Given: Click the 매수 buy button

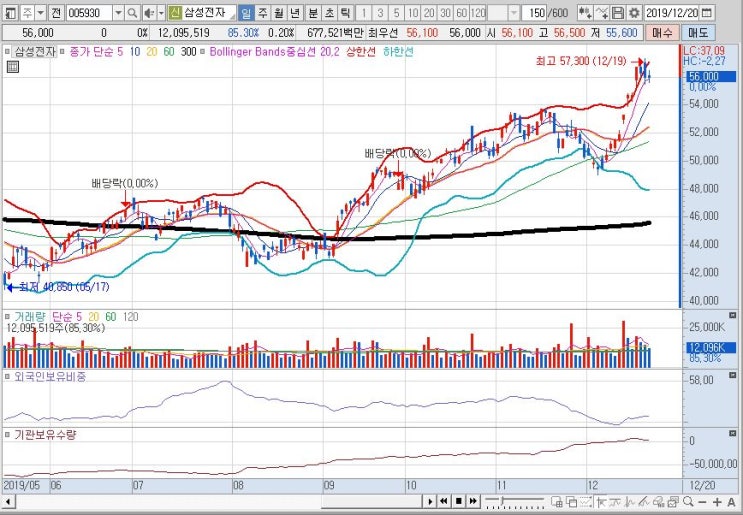Looking at the screenshot, I should [x=662, y=33].
